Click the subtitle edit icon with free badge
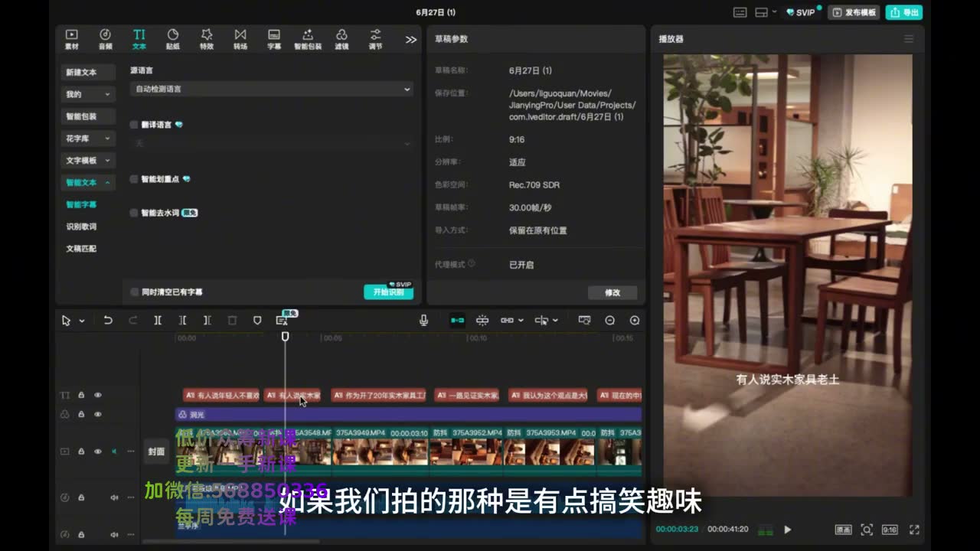 coord(282,321)
